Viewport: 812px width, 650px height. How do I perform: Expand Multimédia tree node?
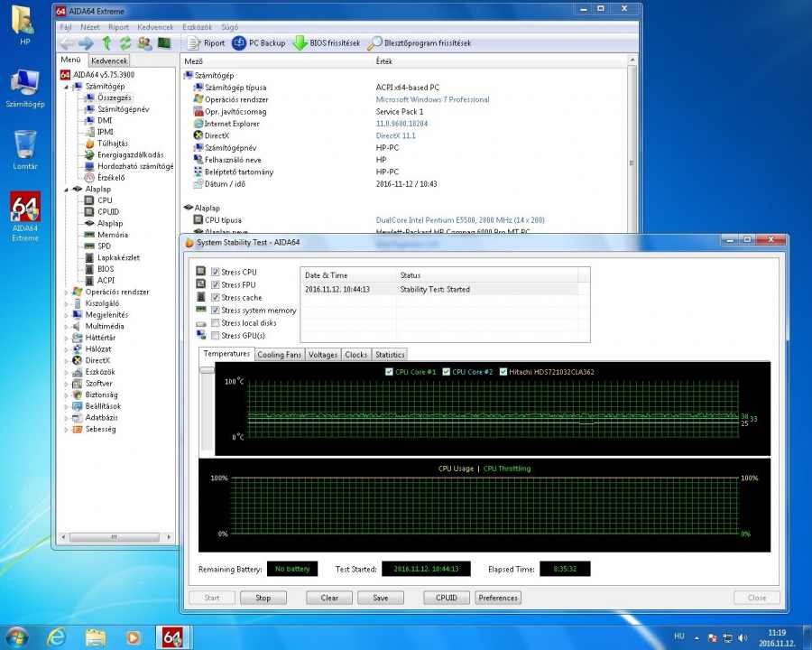pyautogui.click(x=66, y=327)
